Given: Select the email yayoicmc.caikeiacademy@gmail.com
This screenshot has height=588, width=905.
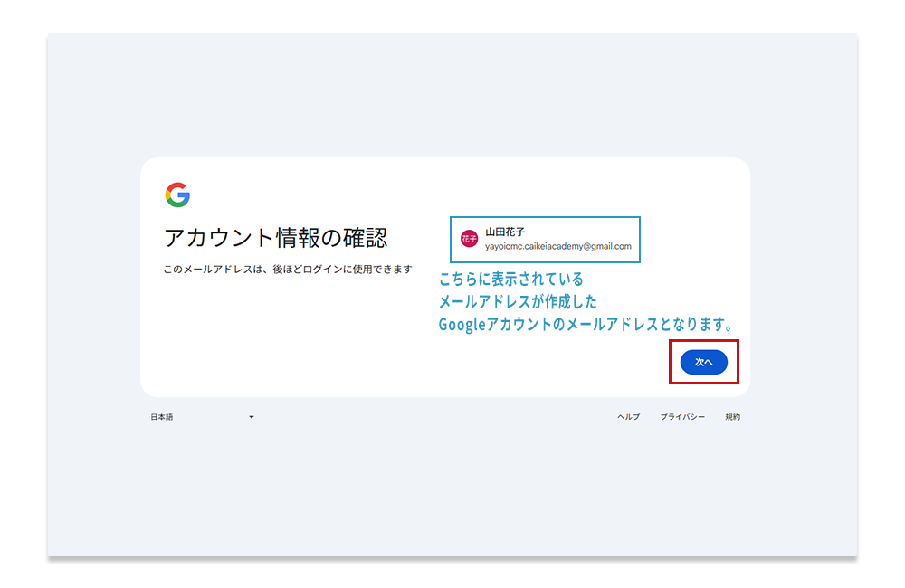Looking at the screenshot, I should 558,246.
